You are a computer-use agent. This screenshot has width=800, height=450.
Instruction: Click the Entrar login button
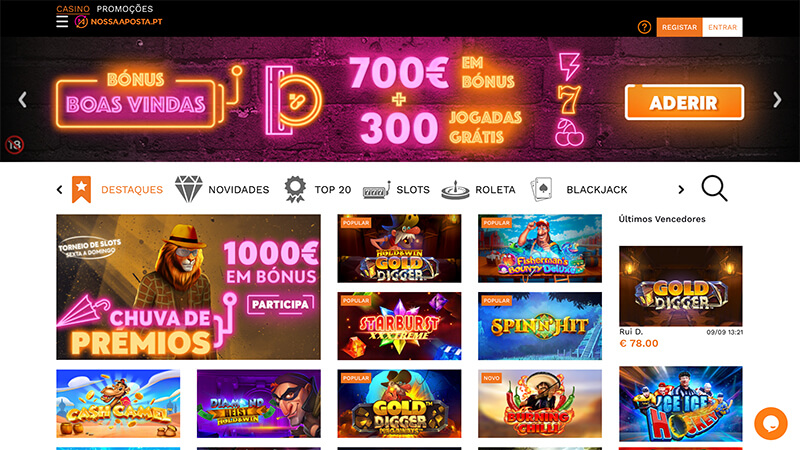(x=722, y=27)
